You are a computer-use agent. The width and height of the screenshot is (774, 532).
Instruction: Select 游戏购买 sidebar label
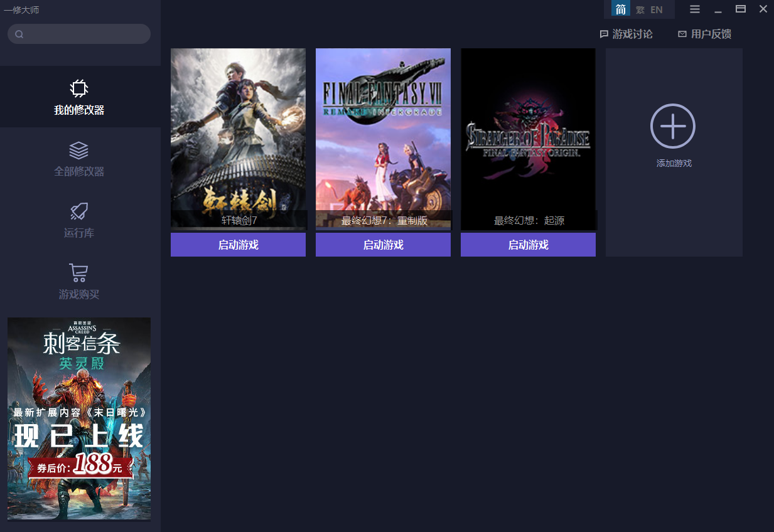[79, 295]
